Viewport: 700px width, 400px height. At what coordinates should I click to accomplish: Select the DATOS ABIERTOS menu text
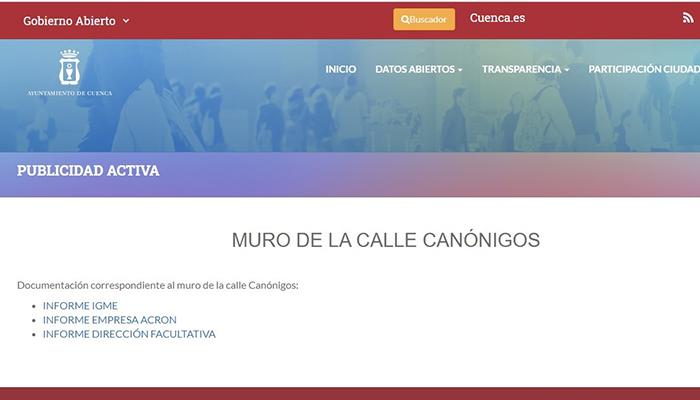click(x=414, y=69)
